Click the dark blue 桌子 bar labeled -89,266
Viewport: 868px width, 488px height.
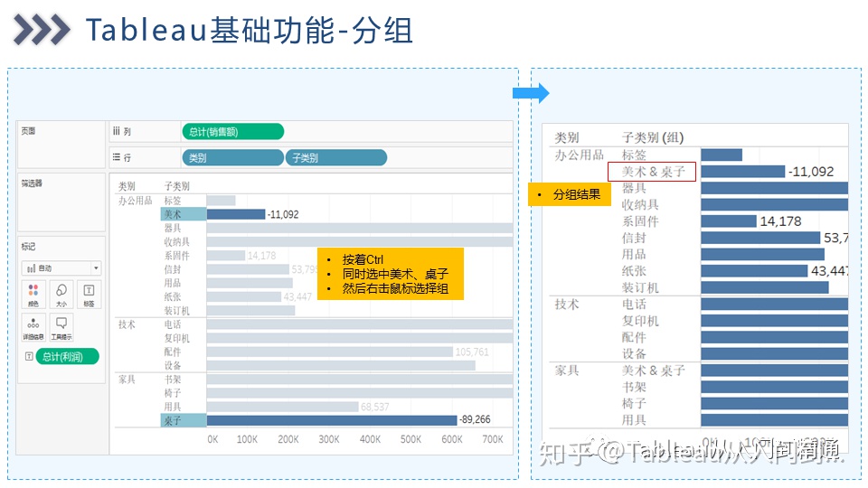coord(332,420)
